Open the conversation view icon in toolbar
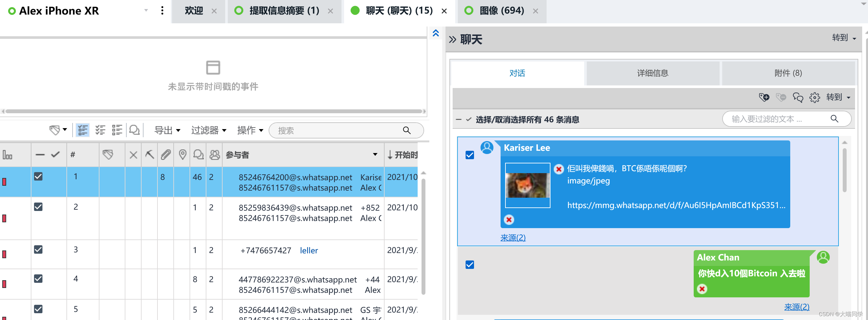Image resolution: width=868 pixels, height=320 pixels. 134,130
